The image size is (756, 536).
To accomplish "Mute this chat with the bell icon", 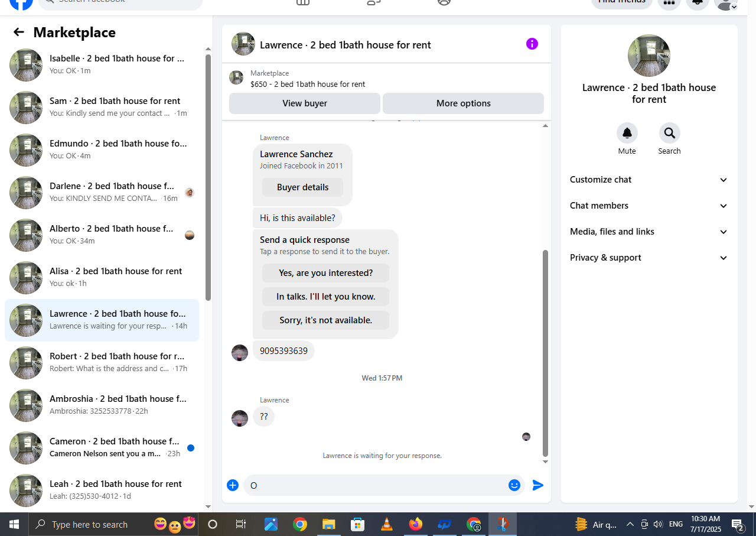I will 627,133.
